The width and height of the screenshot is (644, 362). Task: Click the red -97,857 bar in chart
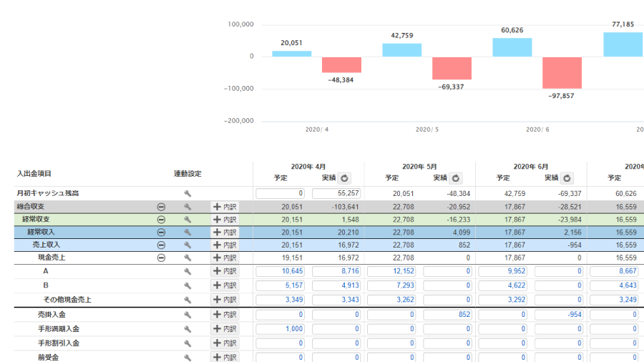coord(562,73)
